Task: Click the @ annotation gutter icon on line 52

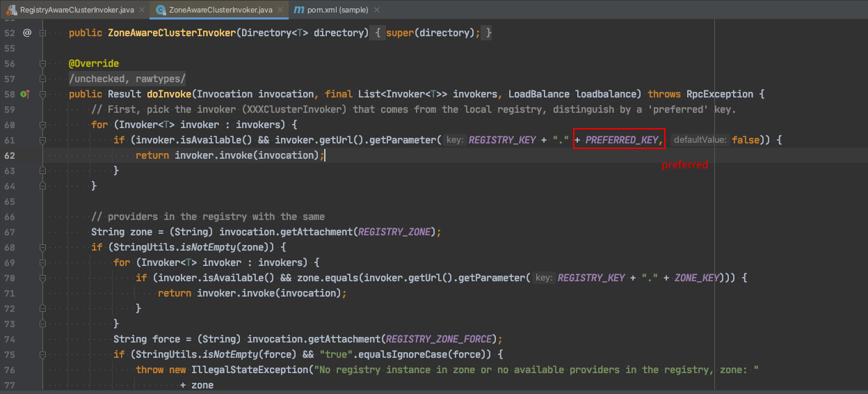Action: (27, 33)
